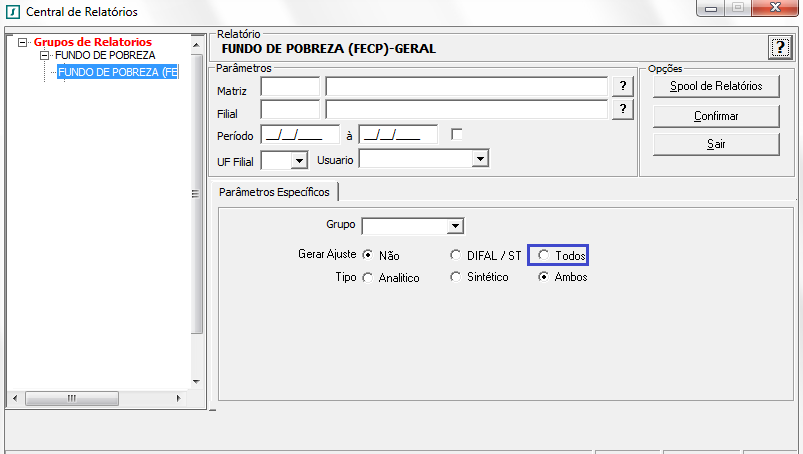Click the Filial code input field
This screenshot has height=454, width=803.
(290, 110)
